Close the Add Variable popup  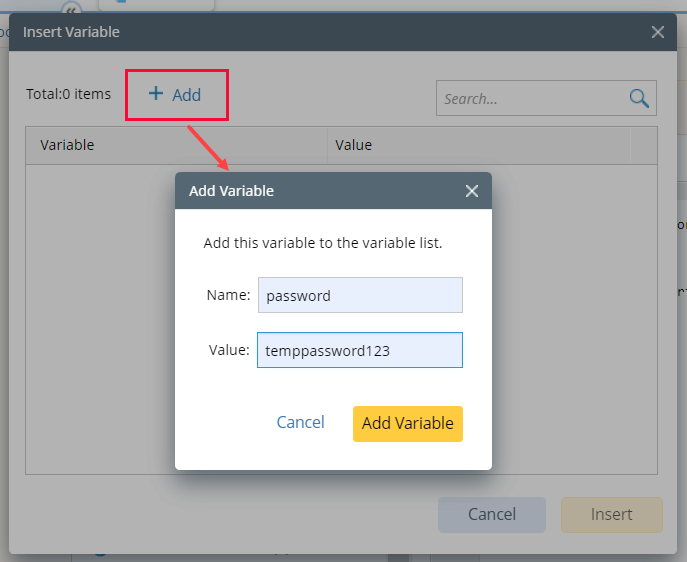[472, 191]
